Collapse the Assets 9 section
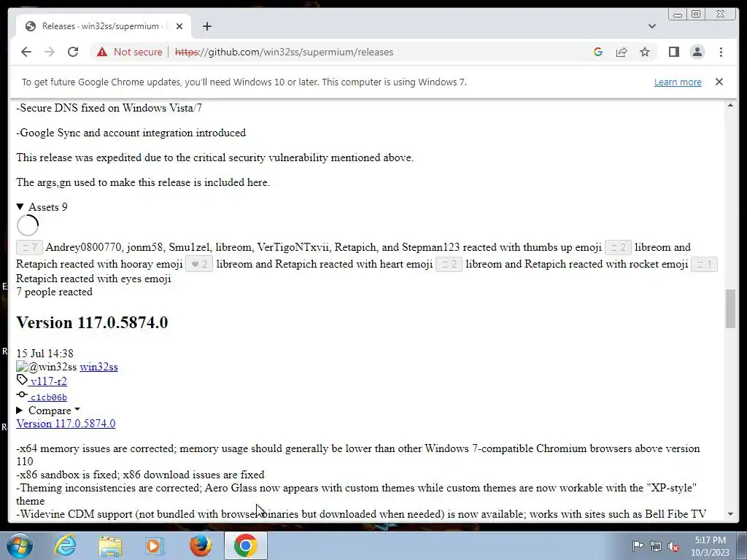 pos(42,206)
